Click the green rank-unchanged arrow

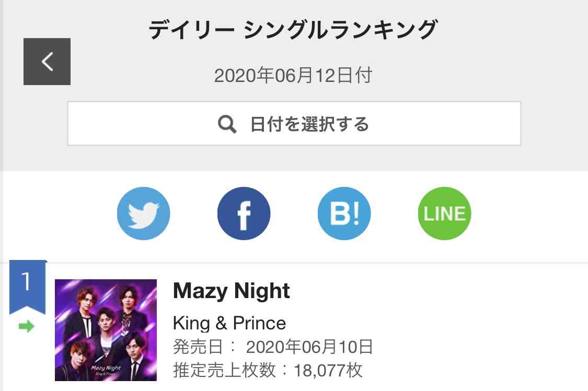pos(27,327)
